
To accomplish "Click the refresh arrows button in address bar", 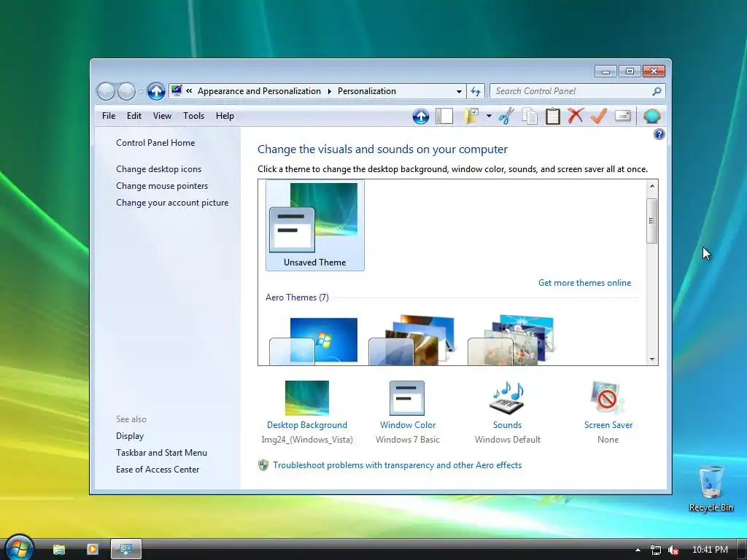I will pyautogui.click(x=476, y=91).
